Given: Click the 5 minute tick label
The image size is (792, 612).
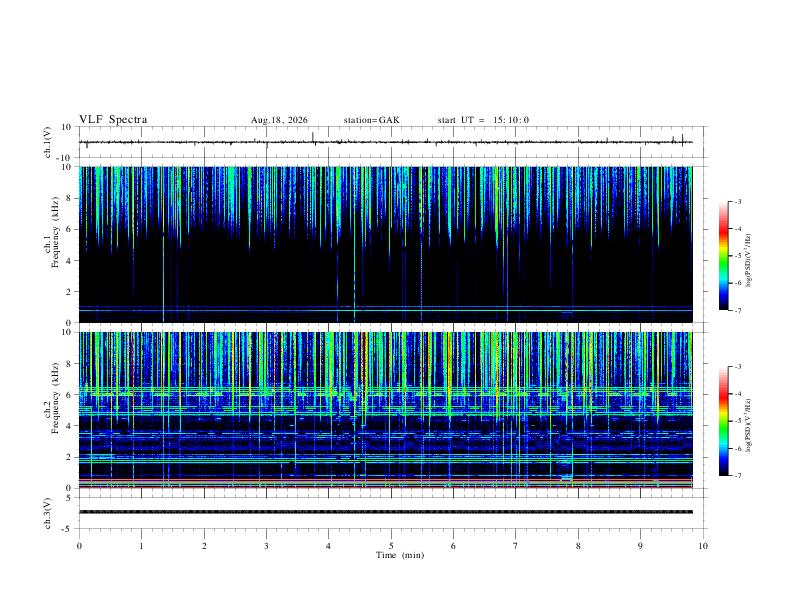Looking at the screenshot, I should click(x=391, y=546).
